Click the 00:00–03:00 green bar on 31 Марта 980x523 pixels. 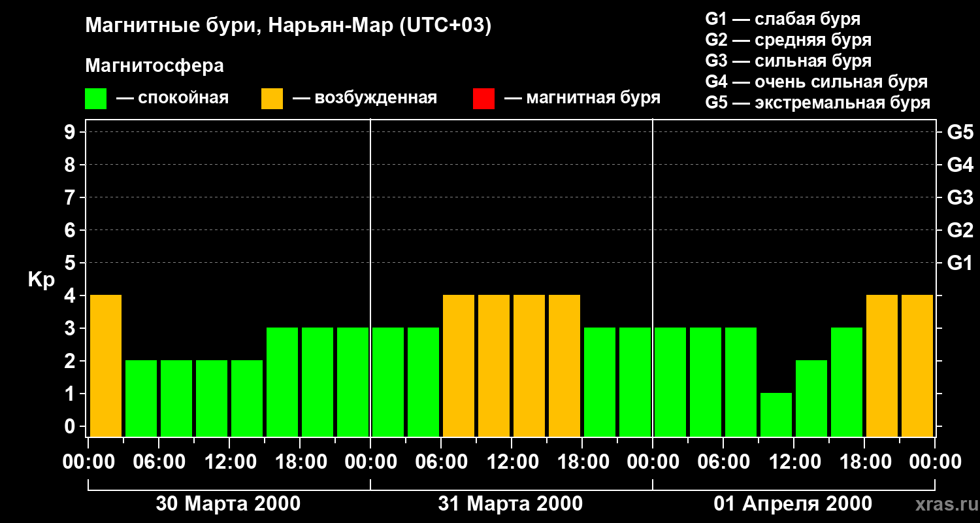click(388, 382)
